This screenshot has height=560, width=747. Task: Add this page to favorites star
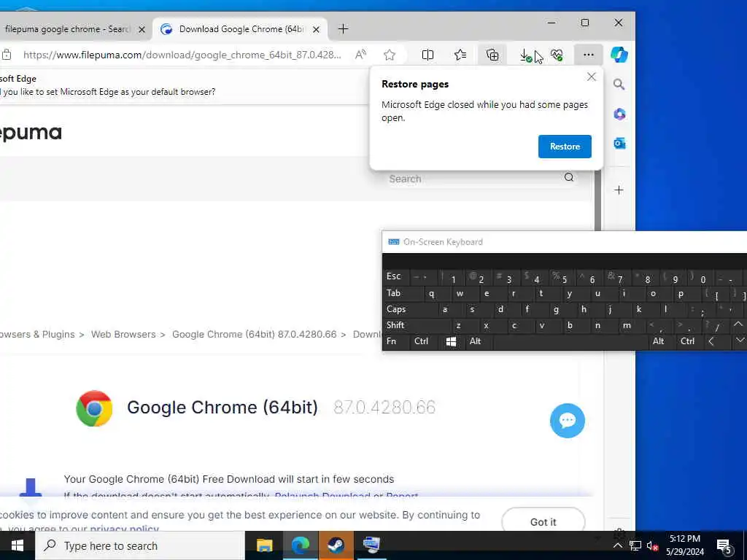pos(390,55)
